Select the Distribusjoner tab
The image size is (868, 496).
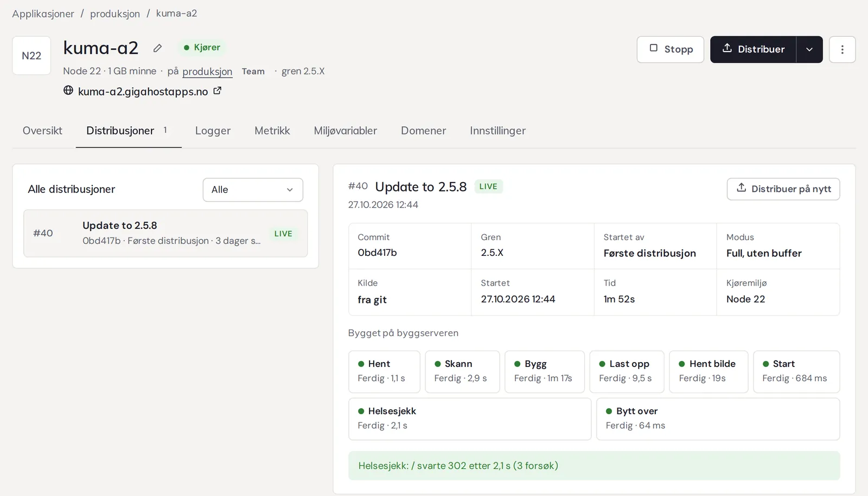tap(129, 131)
